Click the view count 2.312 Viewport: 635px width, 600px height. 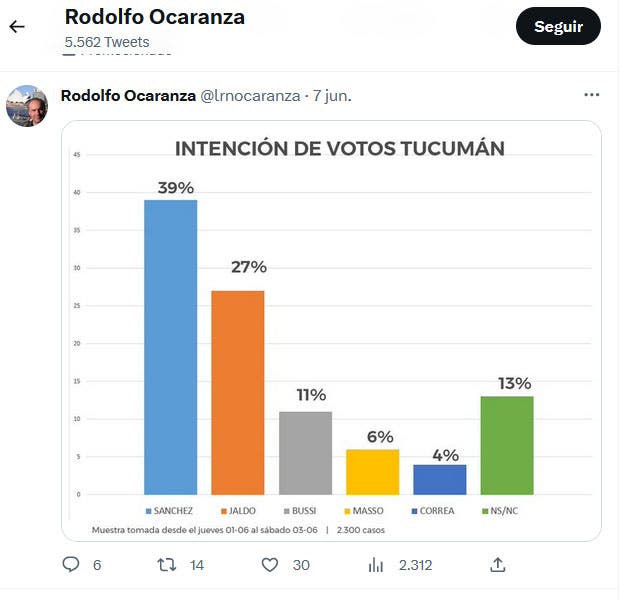[x=416, y=565]
